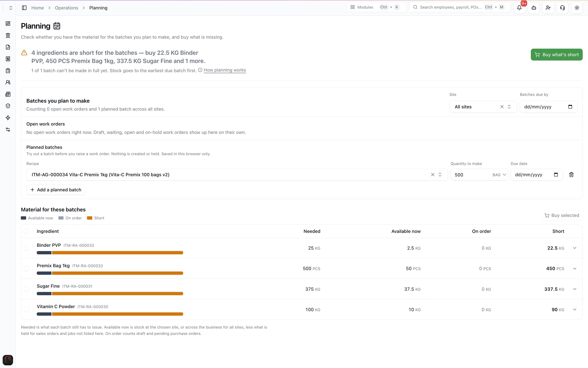Expand the Vitamin C Powder row details
The height and width of the screenshot is (368, 588).
574,309
